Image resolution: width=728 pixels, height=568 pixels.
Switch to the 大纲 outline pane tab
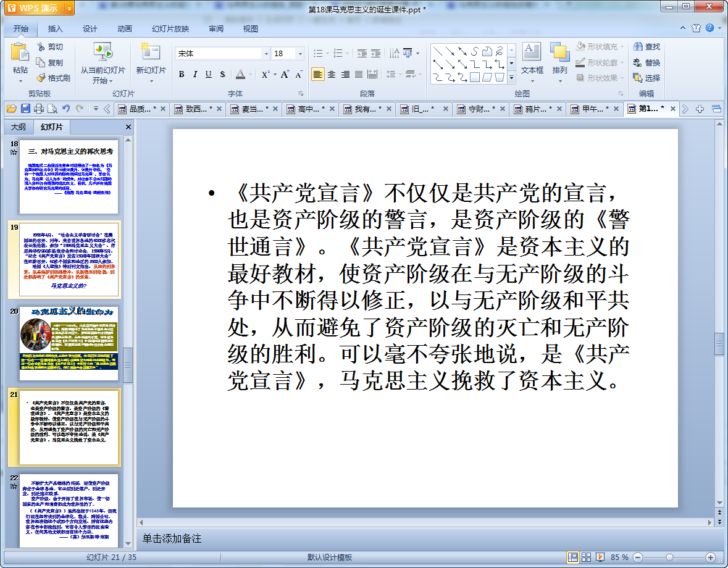coord(19,127)
